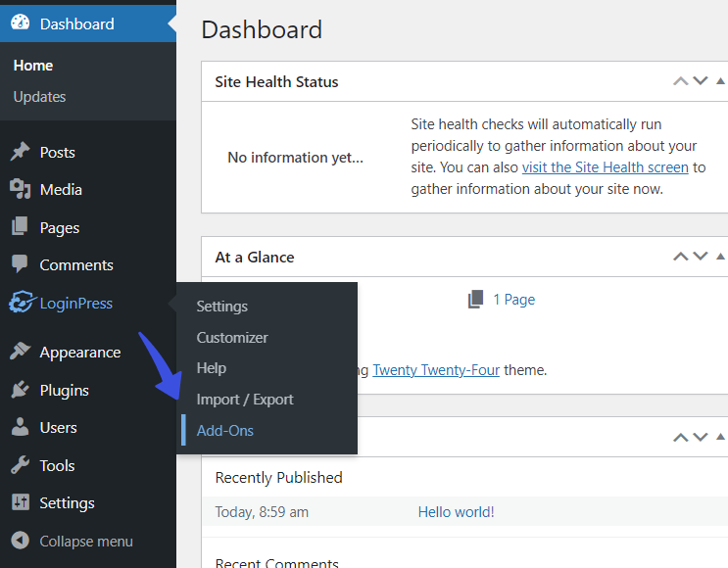This screenshot has height=568, width=728.
Task: Click the Pages icon in sidebar
Action: click(20, 226)
